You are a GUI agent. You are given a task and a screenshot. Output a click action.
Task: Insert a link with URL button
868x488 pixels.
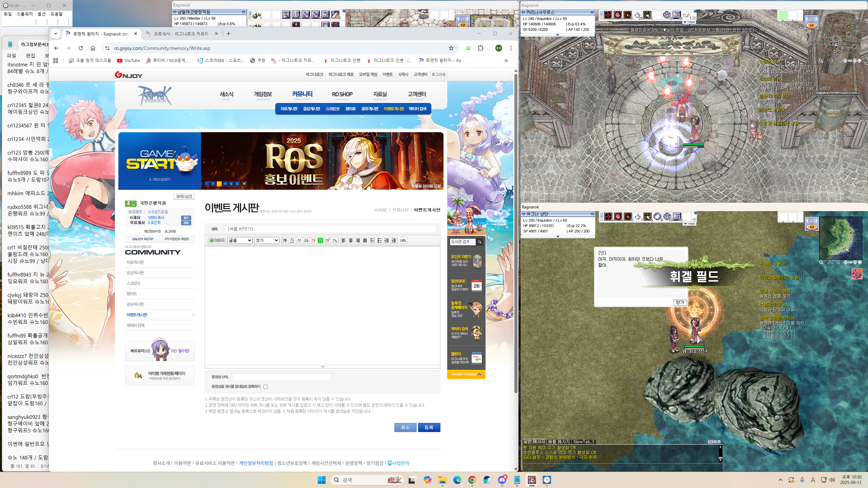coord(403,240)
